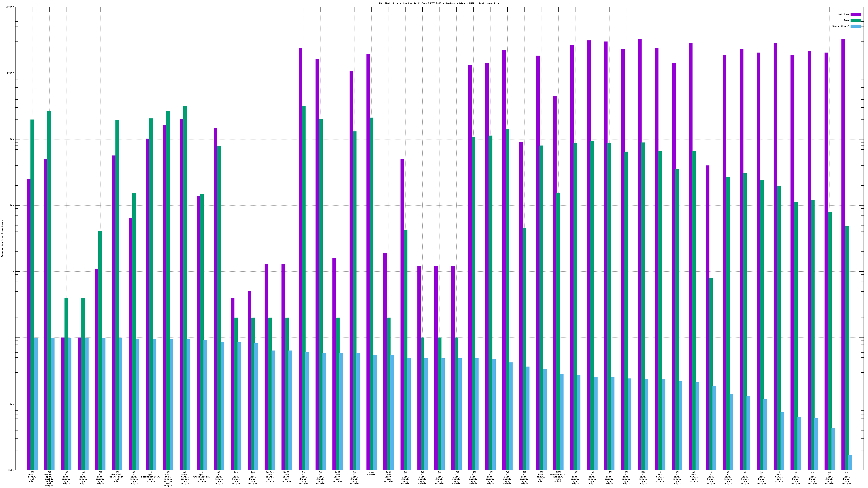This screenshot has width=868, height=488.
Task: Click the ips.backscatterer.org origin label
Action: pos(151,477)
